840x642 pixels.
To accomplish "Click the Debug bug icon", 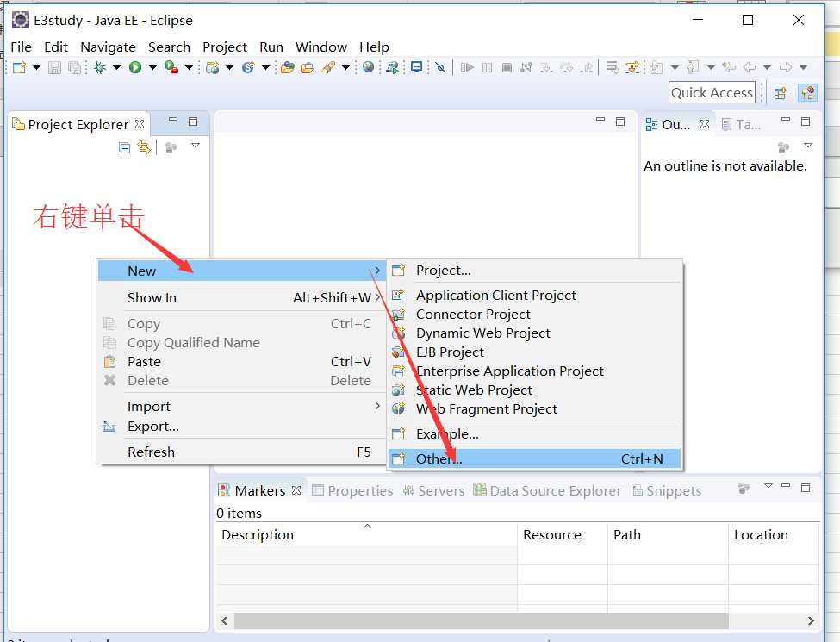I will coord(99,67).
